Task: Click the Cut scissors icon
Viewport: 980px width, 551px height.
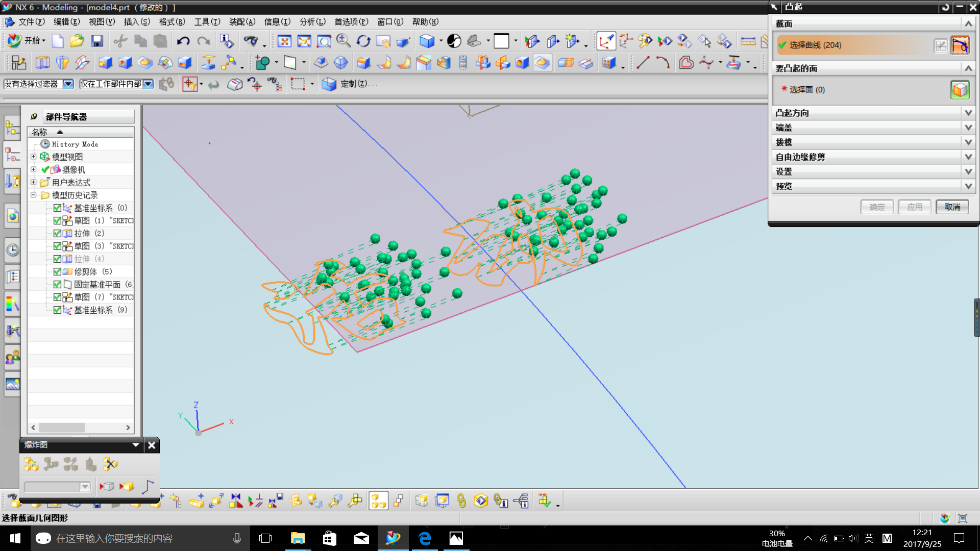Action: [120, 41]
